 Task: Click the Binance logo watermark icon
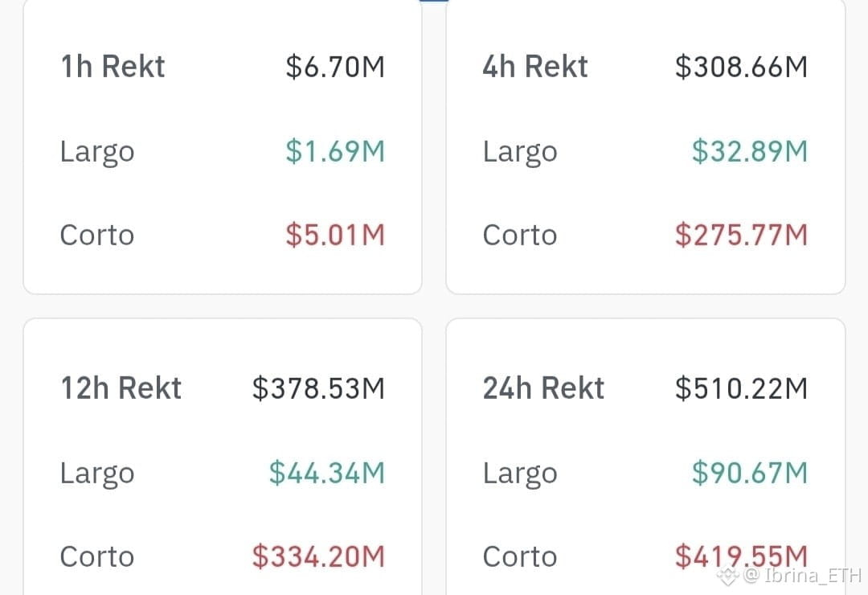click(728, 576)
